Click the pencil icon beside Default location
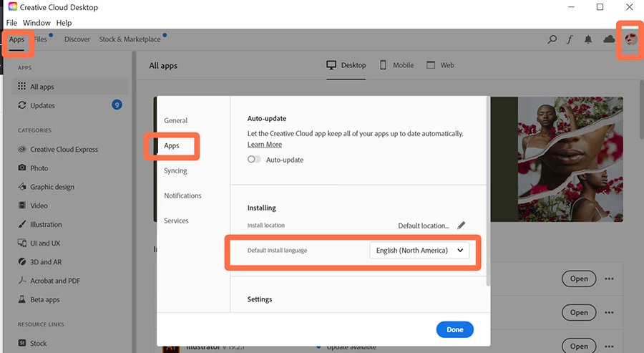The width and height of the screenshot is (644, 353). [x=462, y=226]
